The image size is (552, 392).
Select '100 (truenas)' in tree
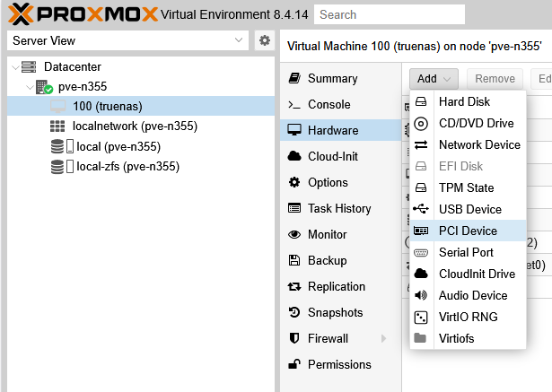(141, 106)
